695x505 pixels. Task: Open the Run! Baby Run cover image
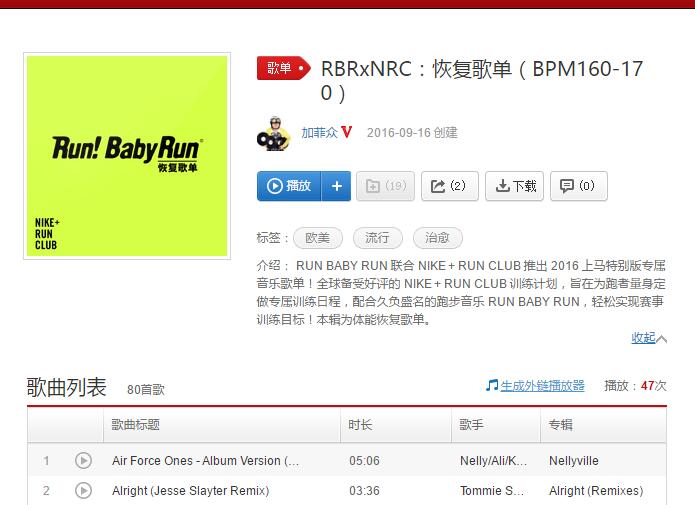pyautogui.click(x=127, y=156)
